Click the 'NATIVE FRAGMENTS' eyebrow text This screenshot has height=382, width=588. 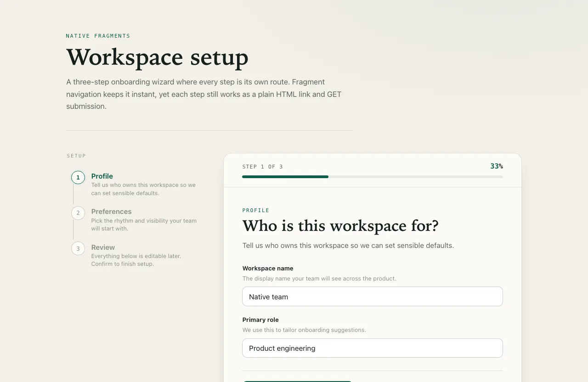click(x=98, y=36)
